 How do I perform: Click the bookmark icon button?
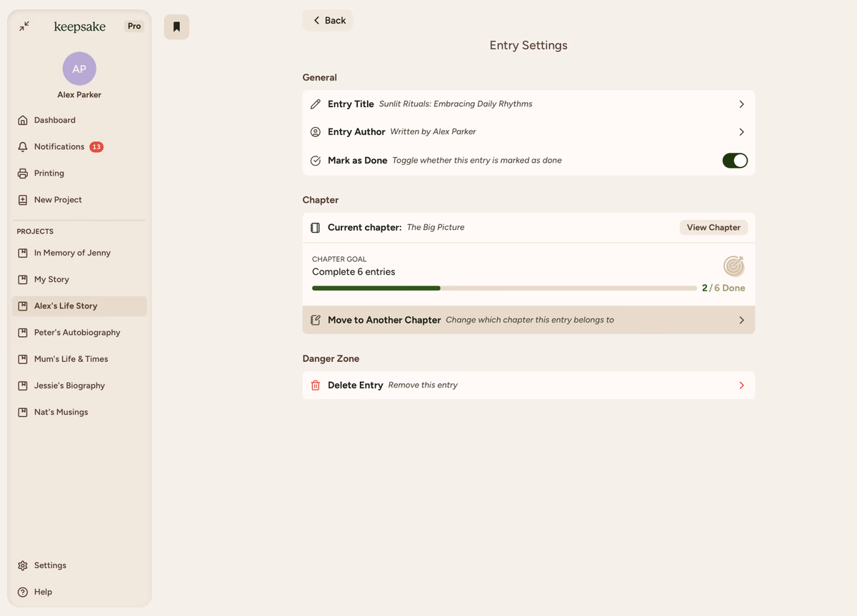(x=176, y=27)
